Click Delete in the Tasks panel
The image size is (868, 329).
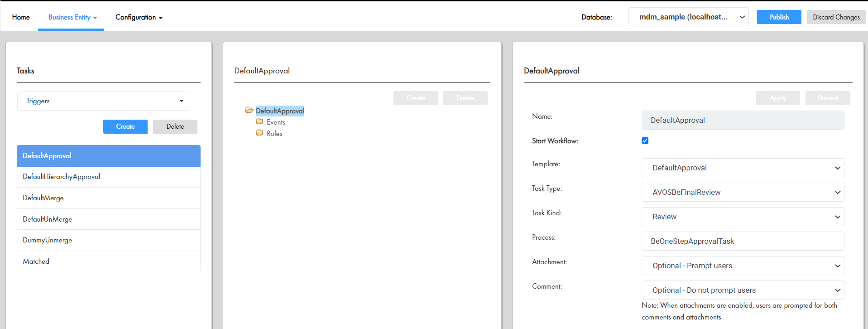click(175, 126)
